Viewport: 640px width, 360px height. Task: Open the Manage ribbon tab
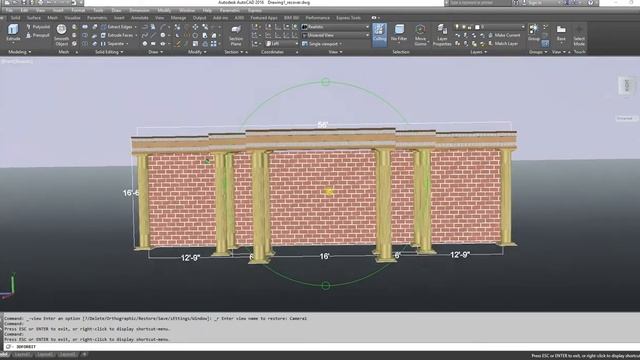tap(178, 18)
